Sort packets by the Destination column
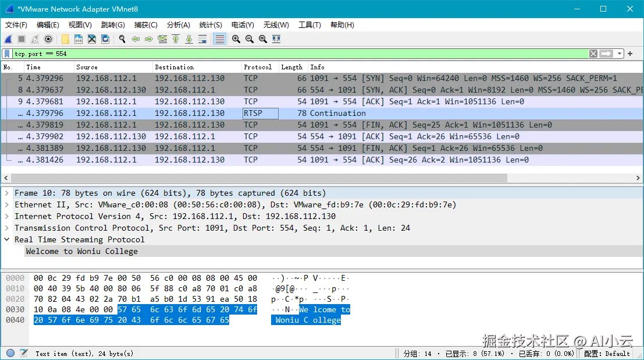 (x=197, y=67)
